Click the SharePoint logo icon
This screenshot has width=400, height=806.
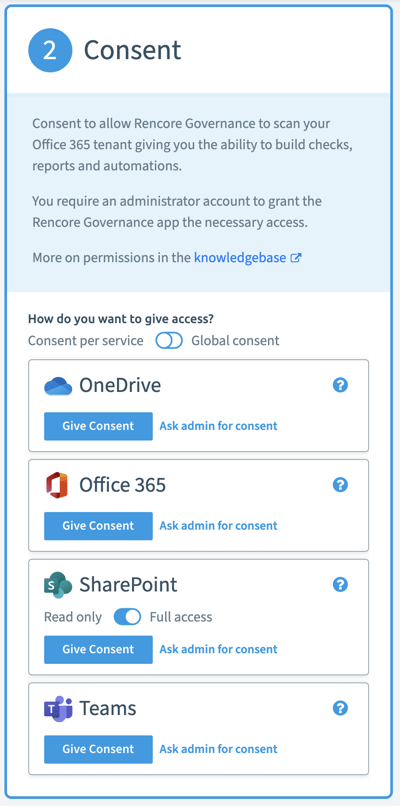click(x=58, y=585)
